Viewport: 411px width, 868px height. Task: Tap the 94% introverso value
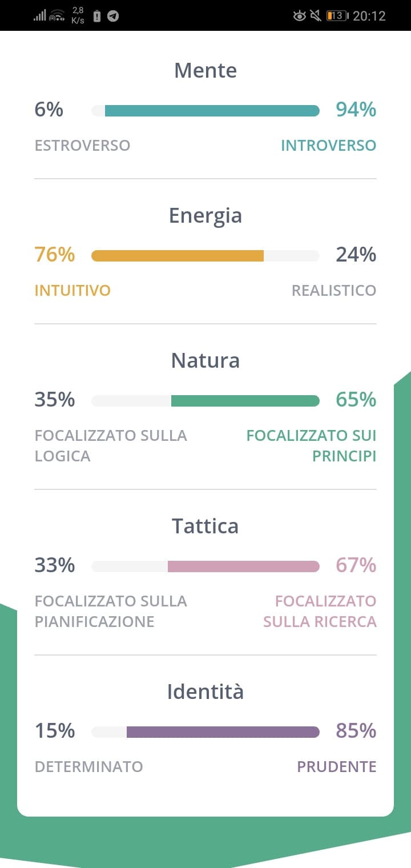coord(356,110)
